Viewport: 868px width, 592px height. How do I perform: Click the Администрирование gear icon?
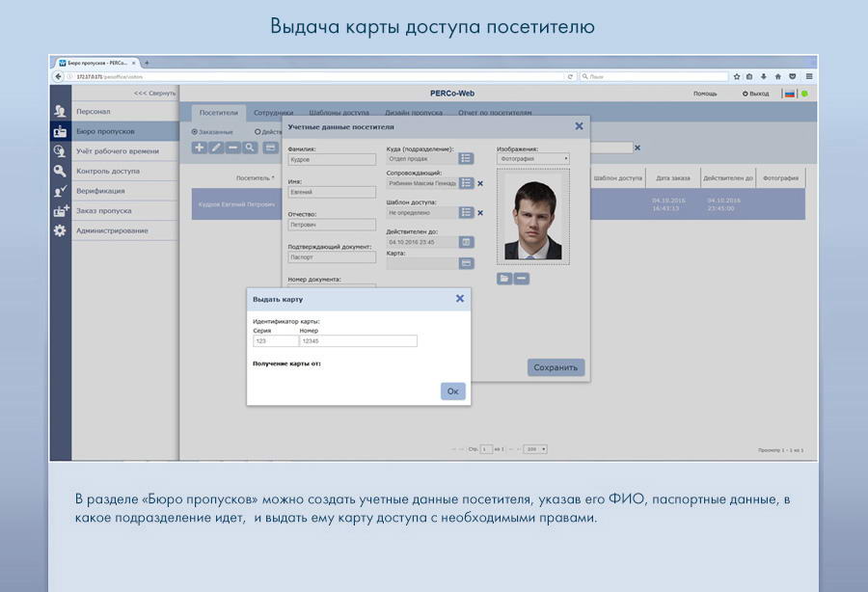60,230
